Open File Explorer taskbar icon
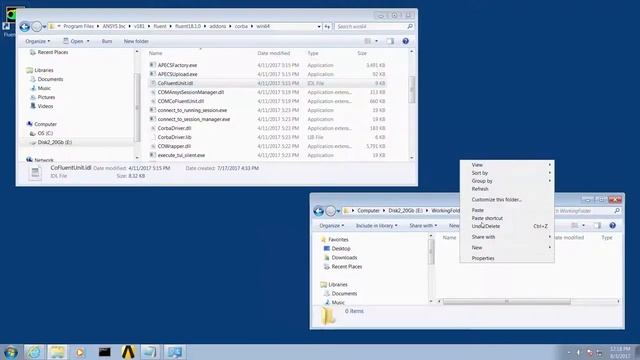640x360 pixels. 57,352
